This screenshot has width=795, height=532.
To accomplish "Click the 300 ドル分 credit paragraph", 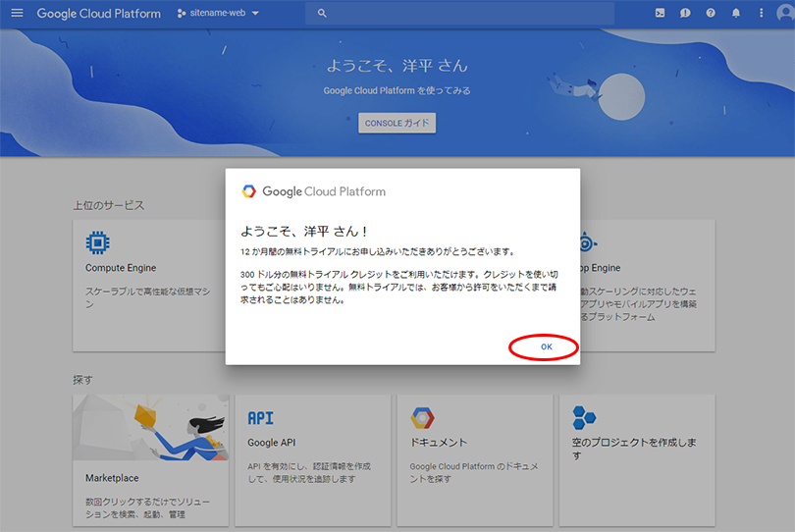I will point(399,287).
